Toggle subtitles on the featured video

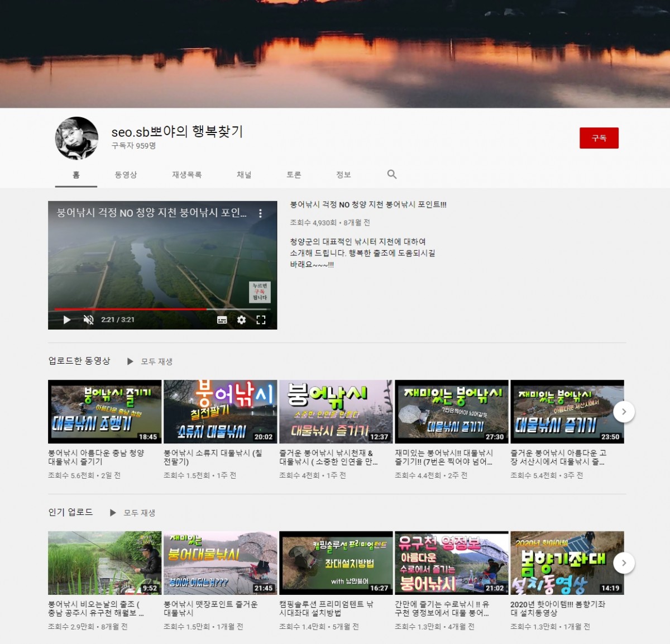[x=222, y=320]
